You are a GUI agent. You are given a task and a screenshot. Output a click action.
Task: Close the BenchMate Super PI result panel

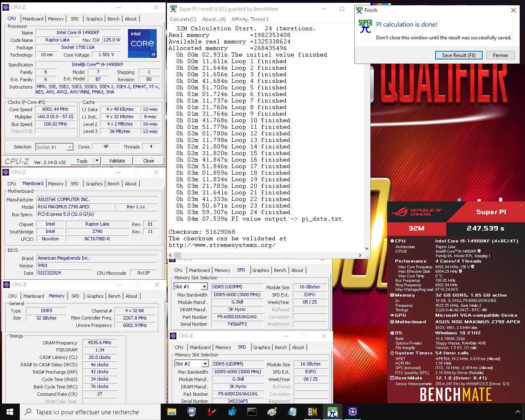(x=520, y=205)
